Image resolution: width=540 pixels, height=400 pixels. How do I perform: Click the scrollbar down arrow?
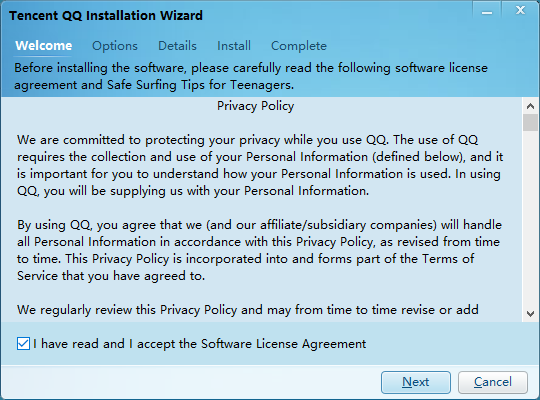[x=530, y=314]
